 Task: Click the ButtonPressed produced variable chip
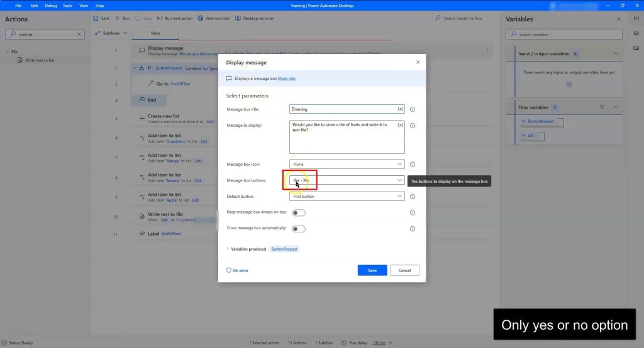tap(284, 249)
